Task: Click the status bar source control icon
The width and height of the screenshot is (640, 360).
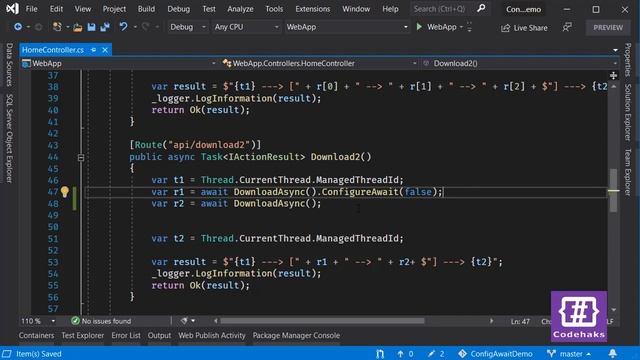Action: [x=380, y=354]
